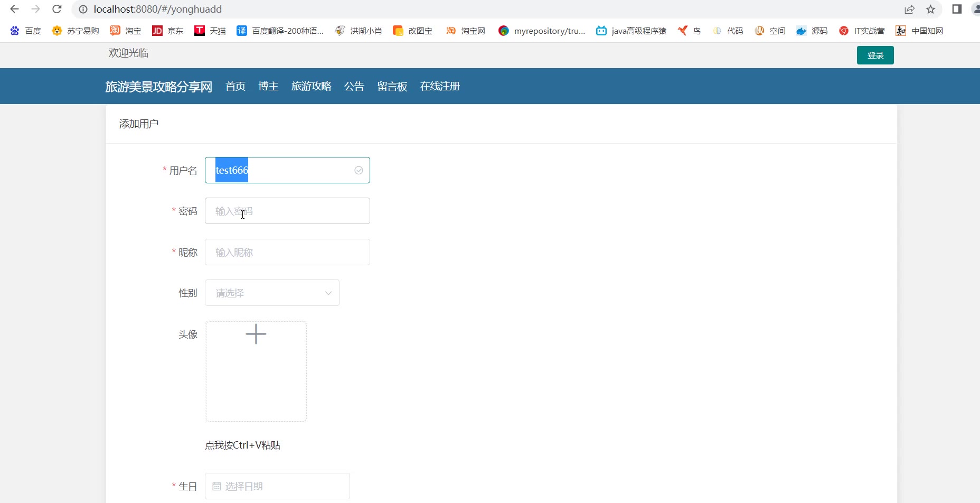The width and height of the screenshot is (980, 503).
Task: Open 改图宝 bookmark
Action: pos(413,31)
